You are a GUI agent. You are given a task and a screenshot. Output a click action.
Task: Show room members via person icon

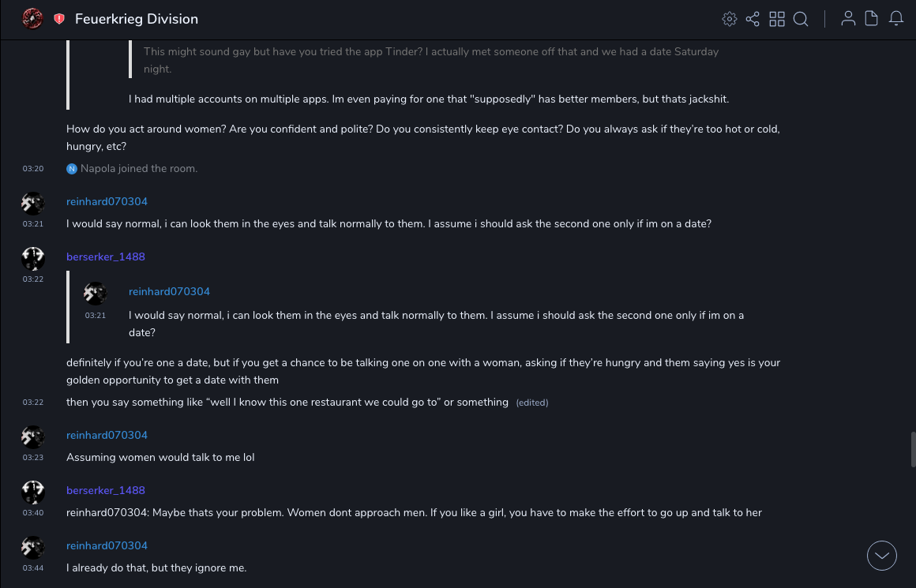coord(848,19)
